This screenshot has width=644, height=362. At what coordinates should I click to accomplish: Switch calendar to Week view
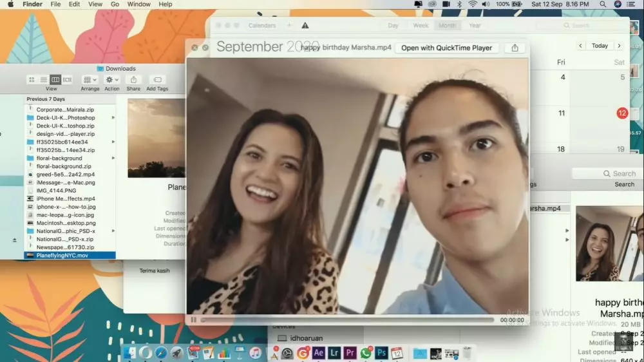[421, 26]
